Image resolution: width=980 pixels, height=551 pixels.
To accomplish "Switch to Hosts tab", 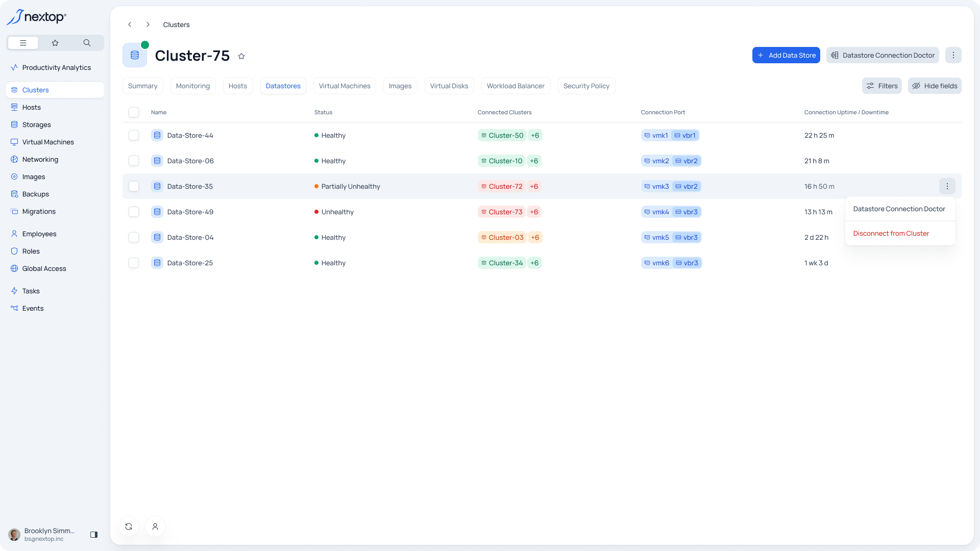I will [238, 86].
